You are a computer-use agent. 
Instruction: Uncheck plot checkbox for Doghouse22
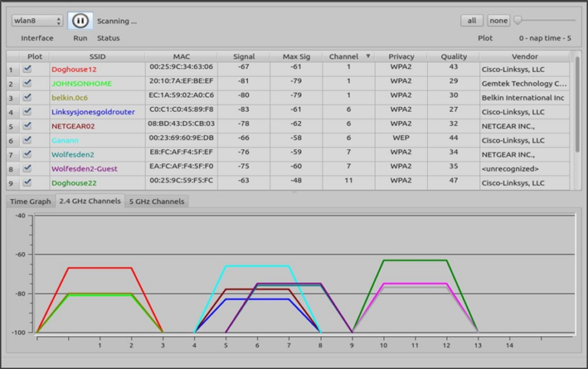coord(28,183)
